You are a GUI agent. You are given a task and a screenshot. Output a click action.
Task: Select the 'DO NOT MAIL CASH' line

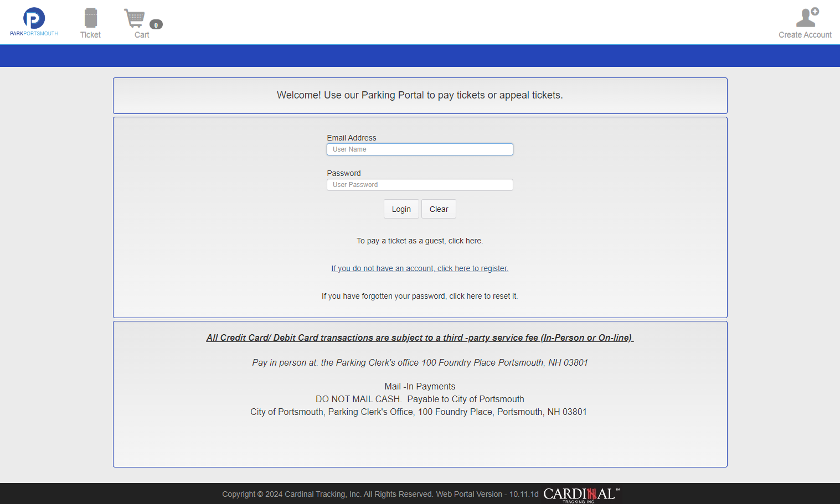[x=420, y=399]
